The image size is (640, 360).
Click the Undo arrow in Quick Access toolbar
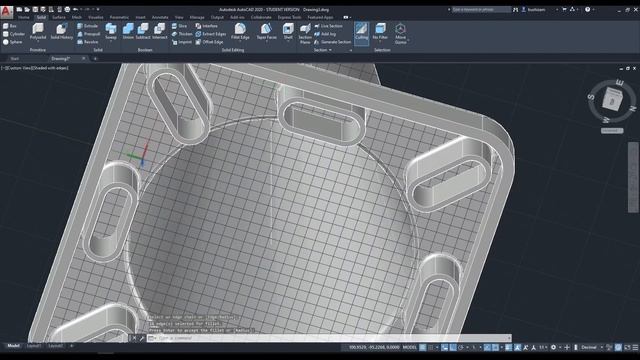pos(76,9)
